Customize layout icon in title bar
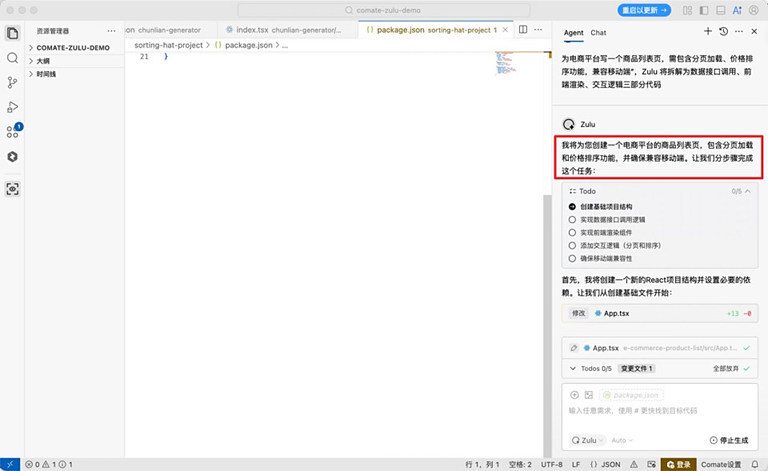Image resolution: width=768 pixels, height=471 pixels. [x=688, y=10]
